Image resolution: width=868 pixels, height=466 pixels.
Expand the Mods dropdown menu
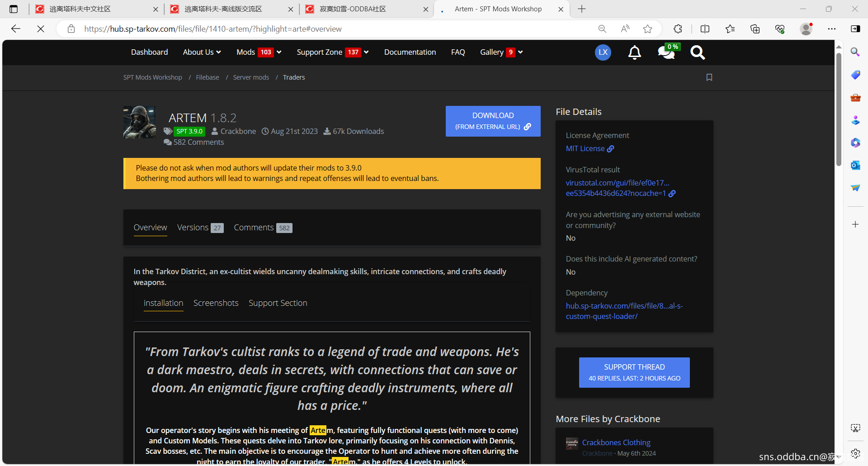click(x=259, y=52)
